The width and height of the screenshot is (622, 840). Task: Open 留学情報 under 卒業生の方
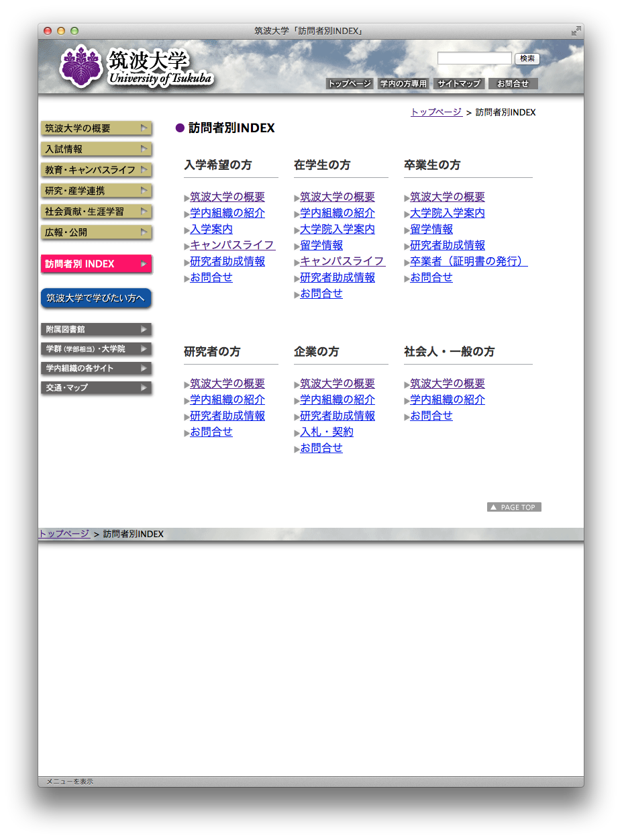[431, 229]
